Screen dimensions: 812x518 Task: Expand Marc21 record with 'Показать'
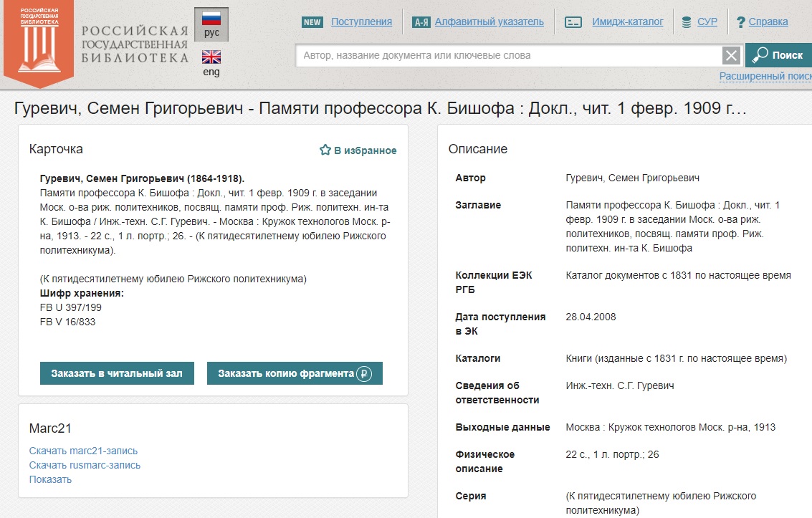(x=50, y=479)
